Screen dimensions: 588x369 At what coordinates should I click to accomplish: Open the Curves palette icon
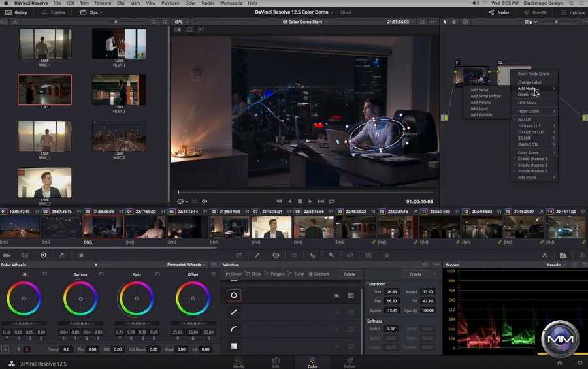pos(239,255)
